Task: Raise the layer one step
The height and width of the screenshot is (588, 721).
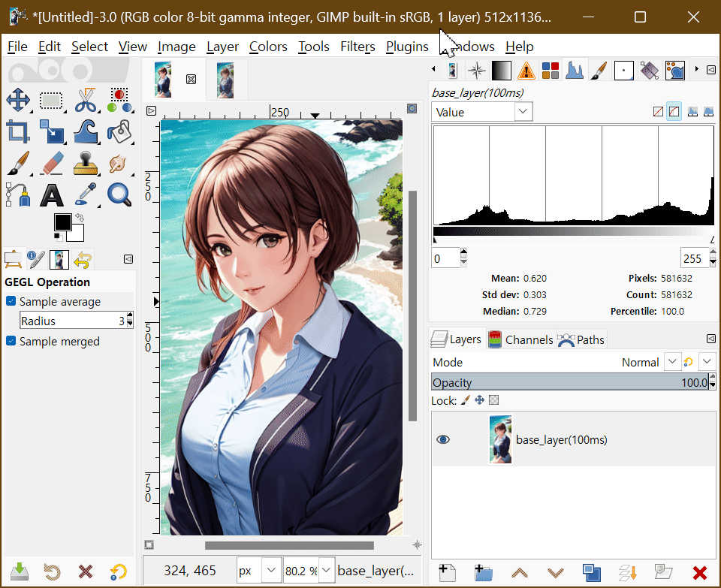Action: (x=520, y=572)
